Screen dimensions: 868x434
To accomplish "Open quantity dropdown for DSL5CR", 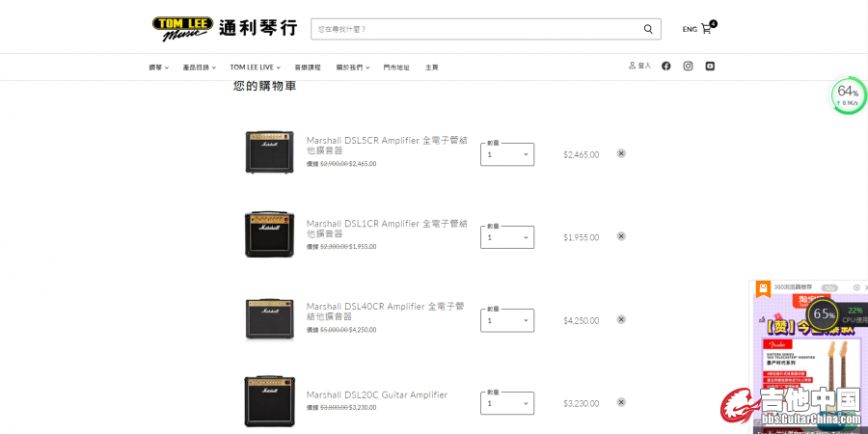I will tap(507, 154).
